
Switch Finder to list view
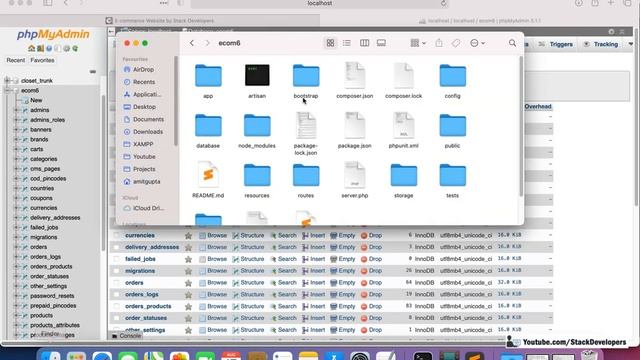[x=347, y=43]
